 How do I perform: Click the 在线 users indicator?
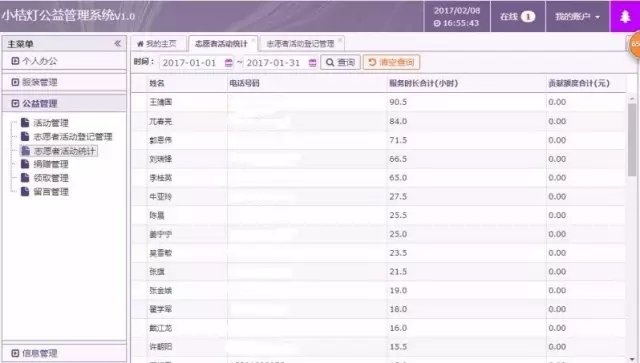click(x=518, y=16)
